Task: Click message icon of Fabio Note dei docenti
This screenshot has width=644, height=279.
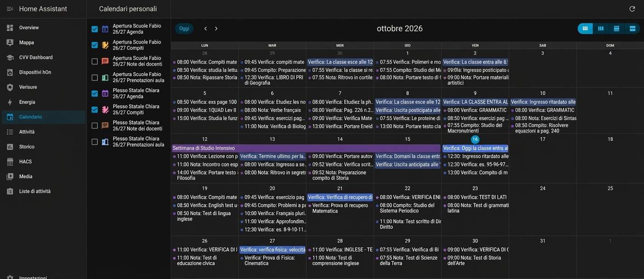Action: pyautogui.click(x=105, y=61)
